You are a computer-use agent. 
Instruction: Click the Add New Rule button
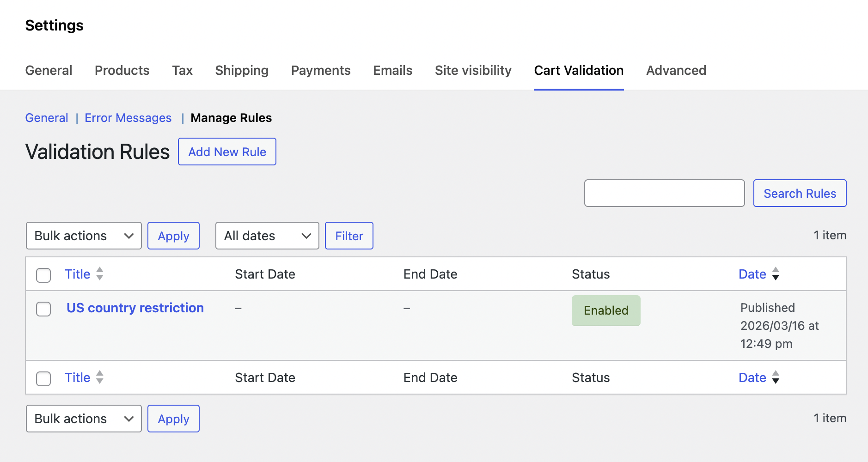pyautogui.click(x=227, y=152)
